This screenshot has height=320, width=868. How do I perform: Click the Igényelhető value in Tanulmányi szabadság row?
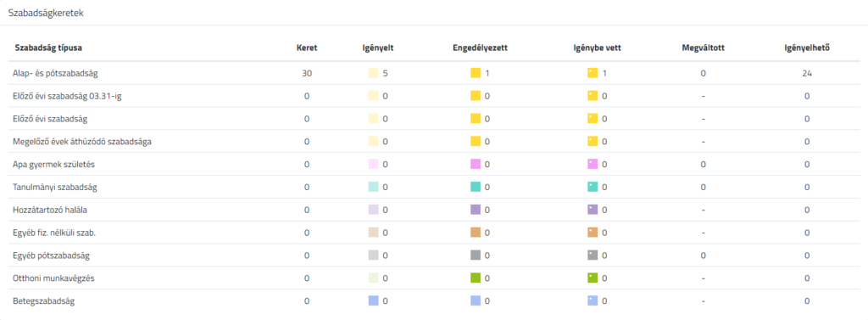(807, 188)
